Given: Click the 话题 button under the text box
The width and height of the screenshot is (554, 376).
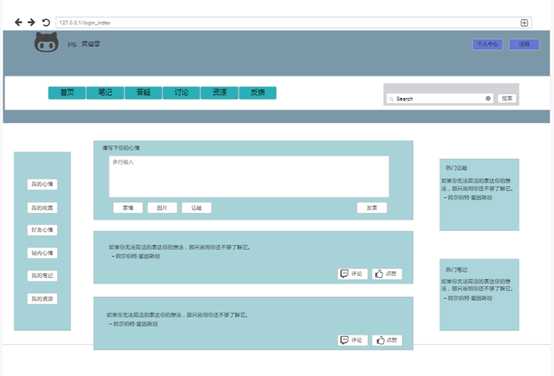Looking at the screenshot, I should point(196,208).
